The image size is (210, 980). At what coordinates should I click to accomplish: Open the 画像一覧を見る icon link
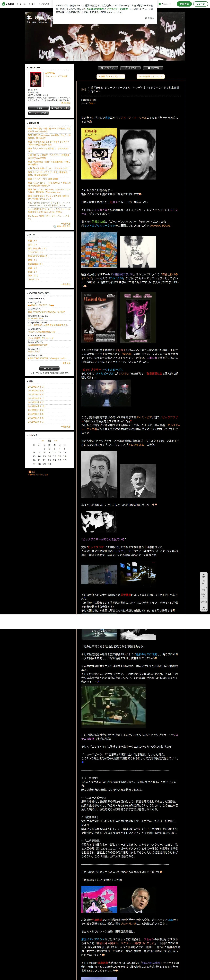pyautogui.click(x=62, y=226)
